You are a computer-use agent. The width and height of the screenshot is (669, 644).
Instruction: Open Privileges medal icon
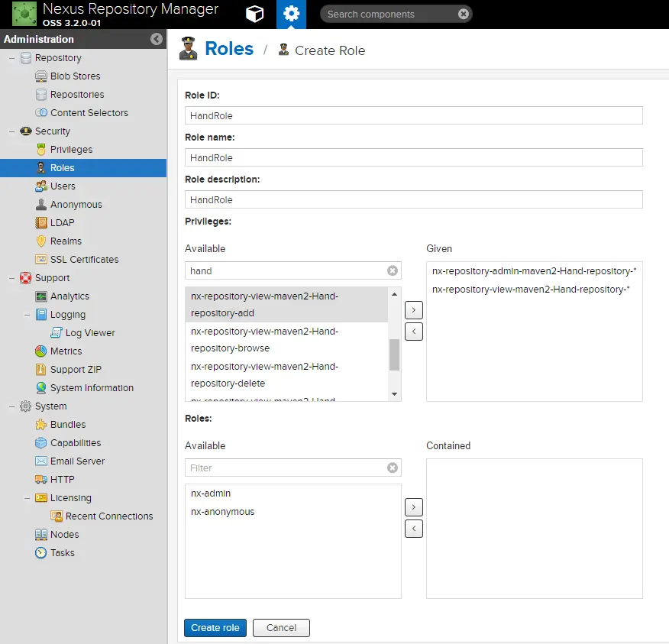(x=41, y=150)
